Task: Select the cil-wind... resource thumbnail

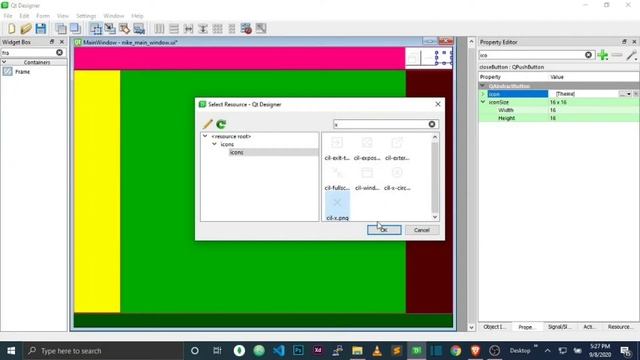Action: point(367,178)
